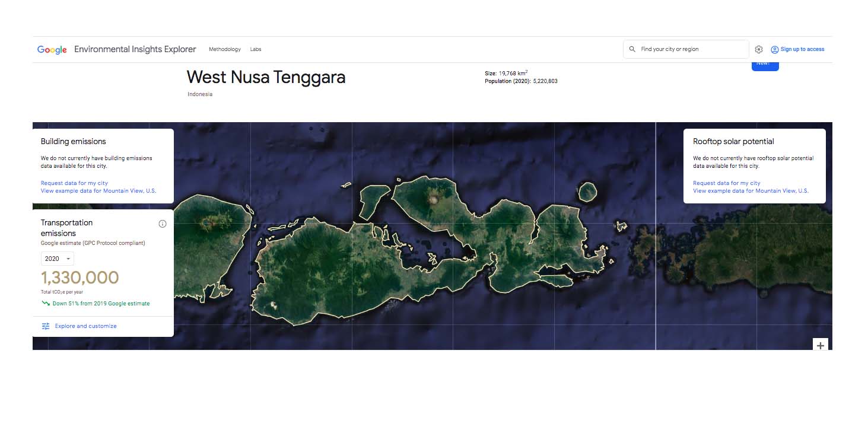This screenshot has width=868, height=427.
Task: Click the Google logo
Action: click(x=52, y=49)
